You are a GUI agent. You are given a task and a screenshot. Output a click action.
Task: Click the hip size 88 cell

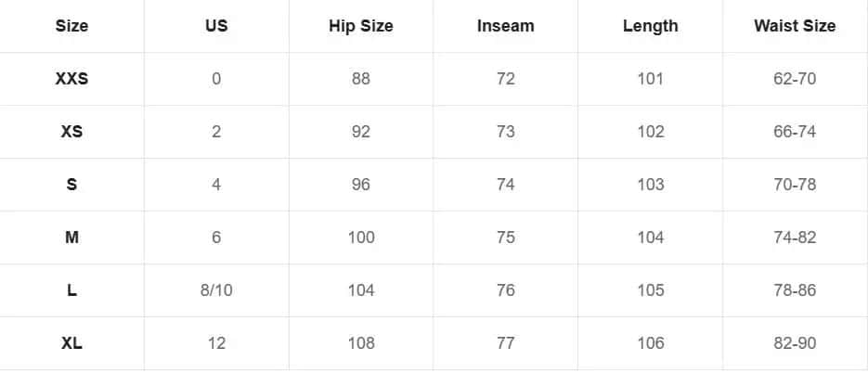click(361, 79)
